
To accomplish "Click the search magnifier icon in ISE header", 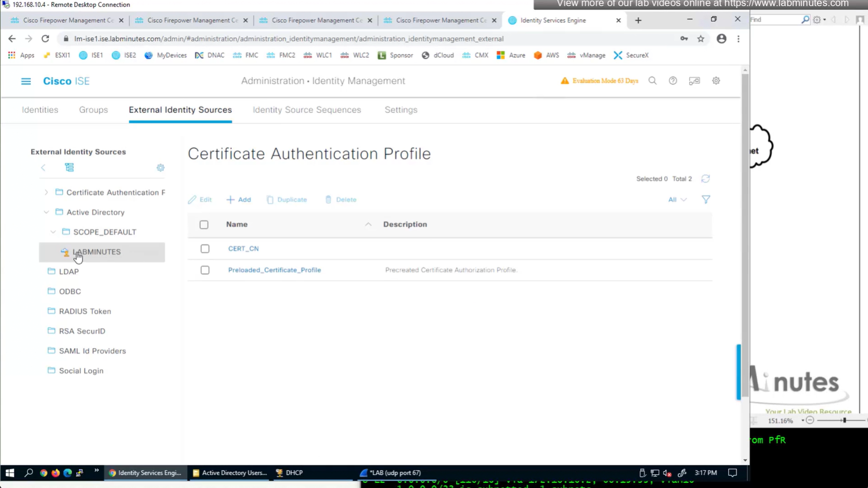I will pos(652,81).
